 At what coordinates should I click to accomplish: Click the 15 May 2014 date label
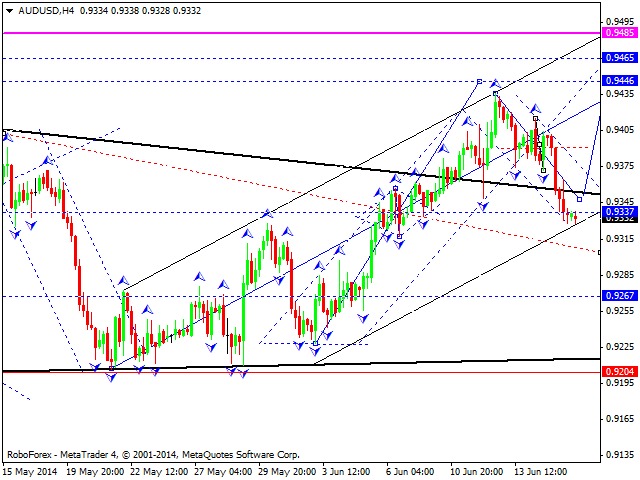[30, 471]
